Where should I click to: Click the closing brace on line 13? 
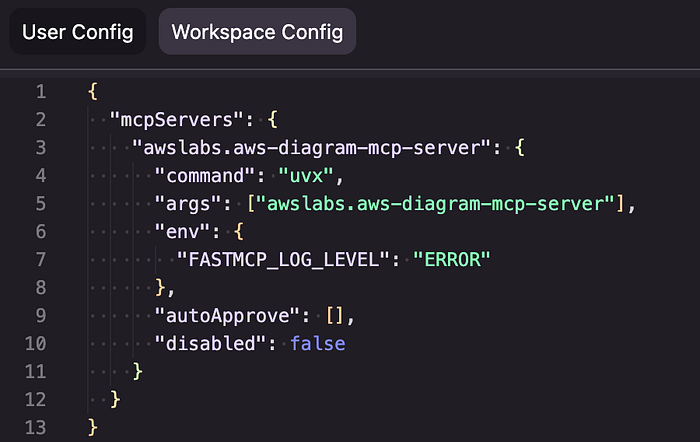pyautogui.click(x=92, y=427)
